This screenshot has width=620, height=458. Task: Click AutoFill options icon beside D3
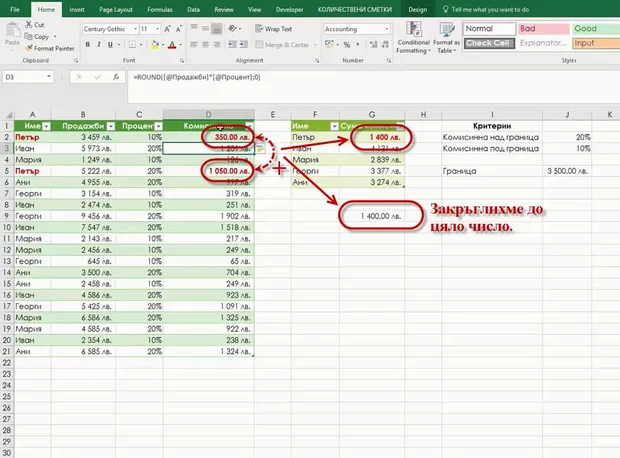coord(260,149)
